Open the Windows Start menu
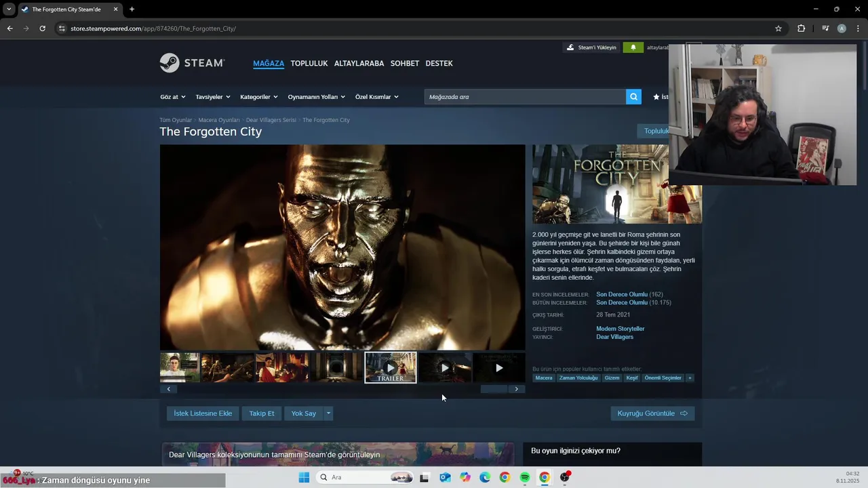This screenshot has width=868, height=488. point(304,477)
